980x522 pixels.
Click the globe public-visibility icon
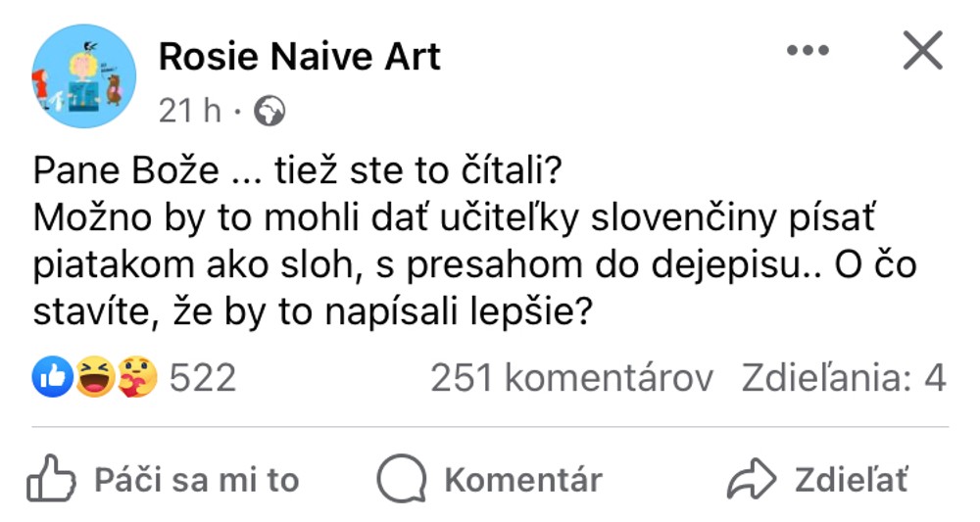coord(269,113)
